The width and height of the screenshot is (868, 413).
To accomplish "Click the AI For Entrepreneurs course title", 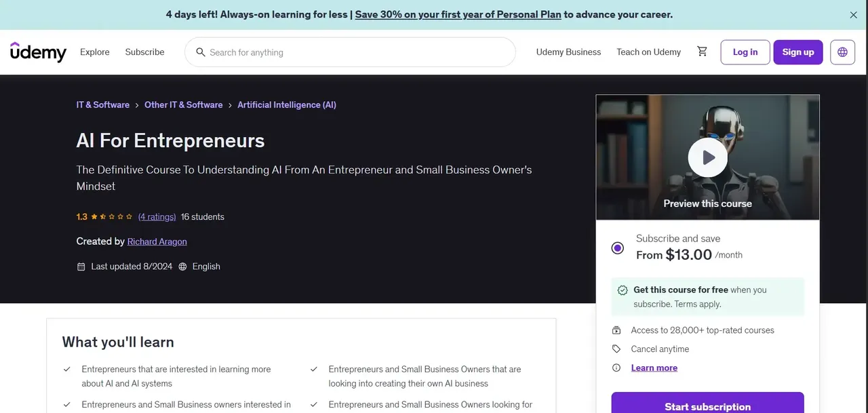I will point(171,140).
